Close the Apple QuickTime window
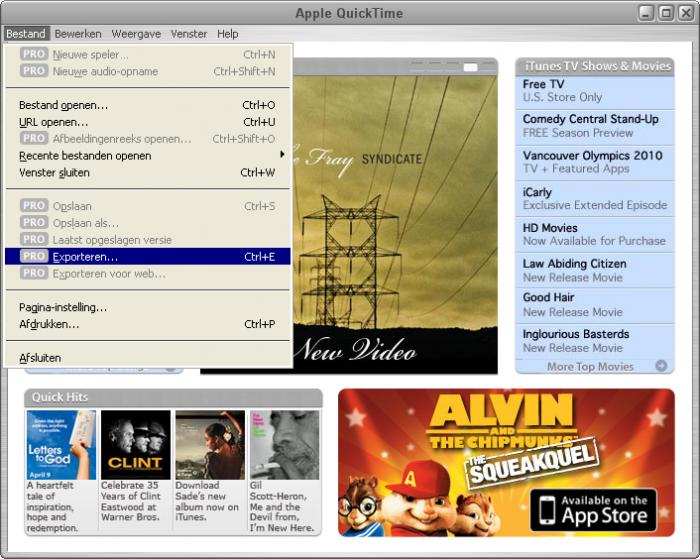This screenshot has width=700, height=559. click(686, 13)
